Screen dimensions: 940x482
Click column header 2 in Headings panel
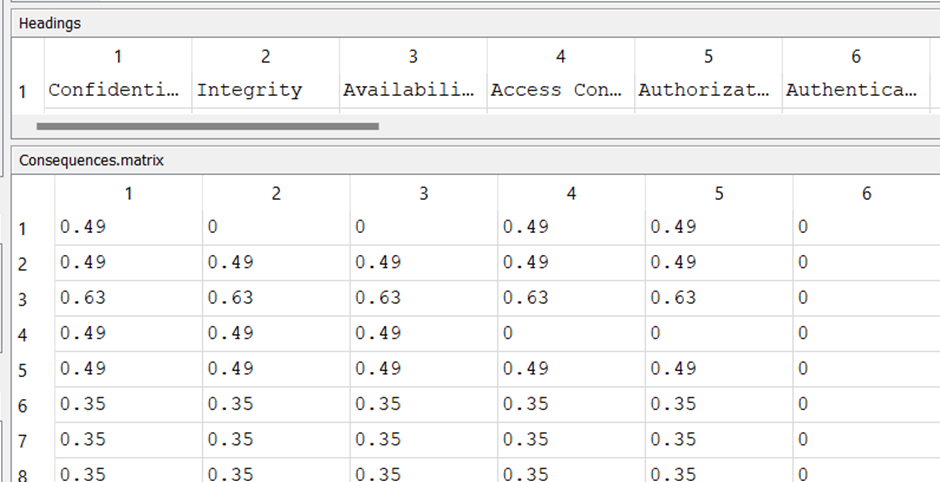tap(266, 56)
